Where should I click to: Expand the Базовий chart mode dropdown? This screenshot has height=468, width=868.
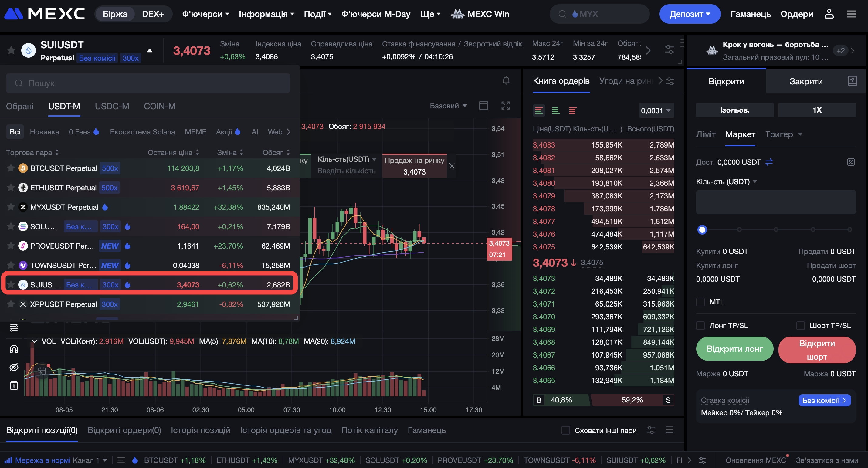click(x=448, y=106)
